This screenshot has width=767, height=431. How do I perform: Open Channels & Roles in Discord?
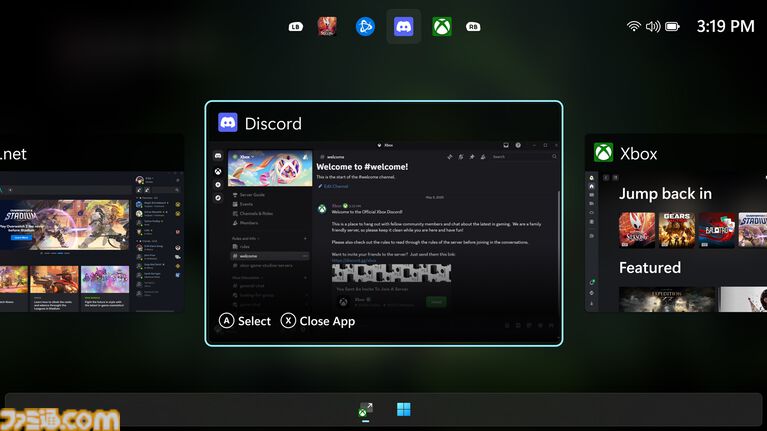[x=252, y=213]
